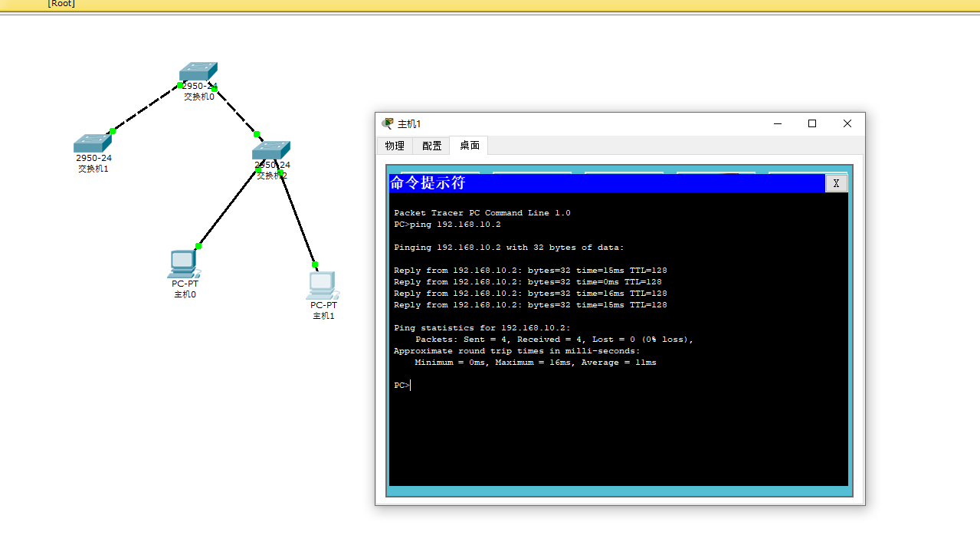This screenshot has width=980, height=545.
Task: Maximize the 主机1 window
Action: [812, 123]
